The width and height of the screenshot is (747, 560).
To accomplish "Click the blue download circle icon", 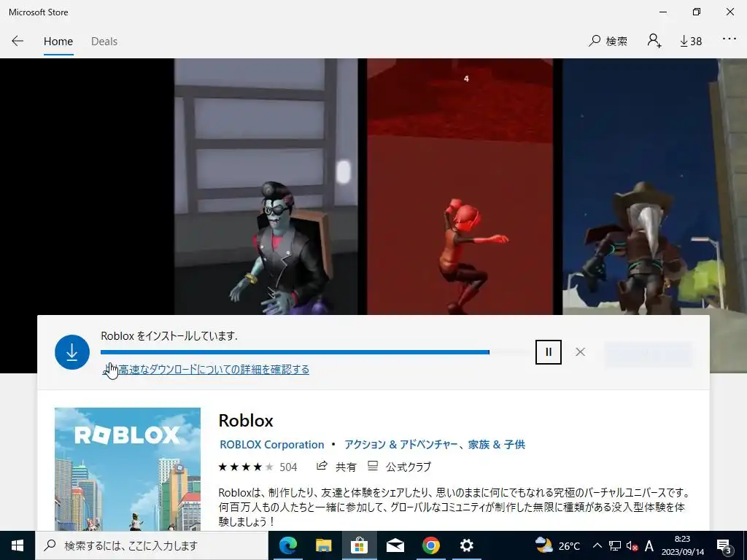I will pos(72,352).
